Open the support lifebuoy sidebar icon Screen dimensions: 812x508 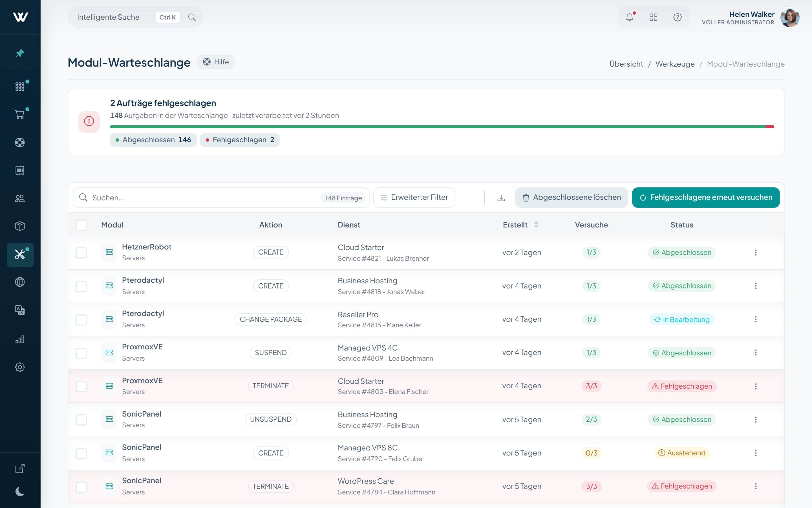(x=20, y=143)
